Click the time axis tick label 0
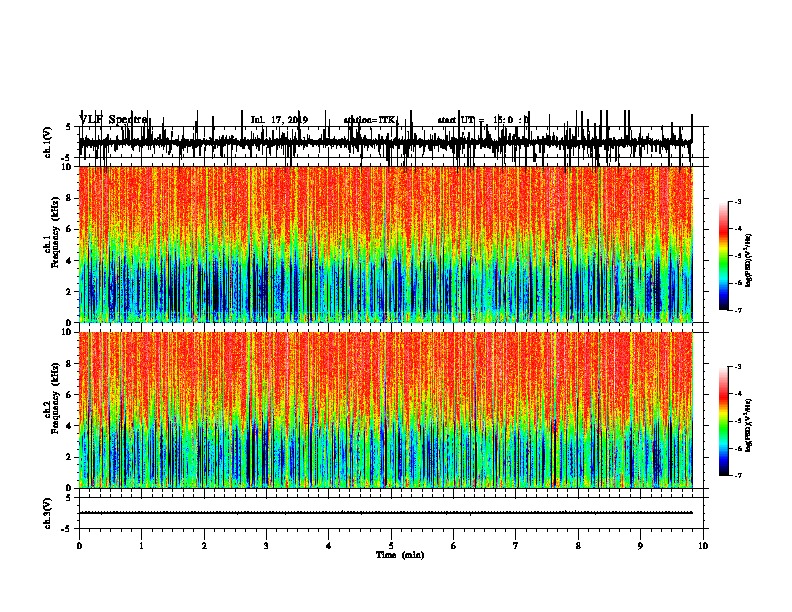This screenshot has height=612, width=792. pyautogui.click(x=79, y=546)
